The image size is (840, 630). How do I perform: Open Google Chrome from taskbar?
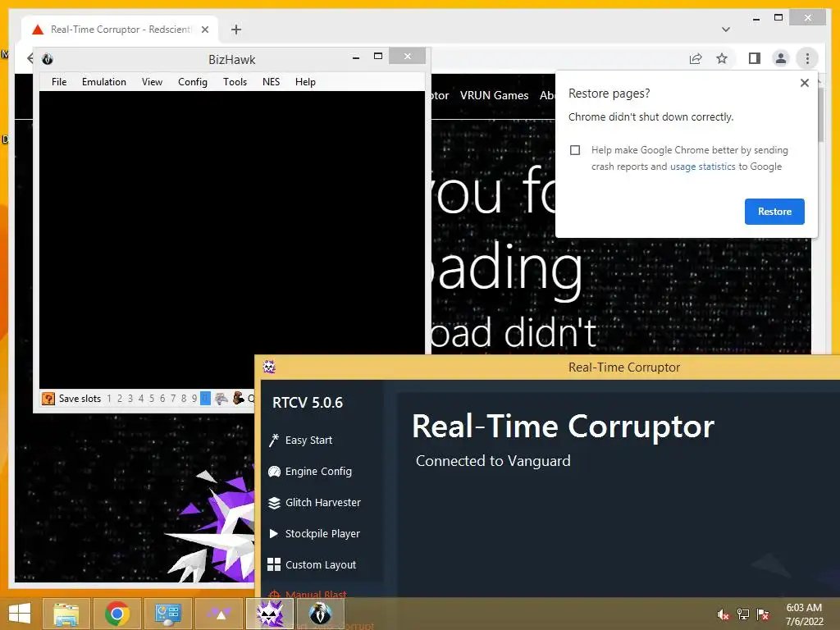[117, 614]
